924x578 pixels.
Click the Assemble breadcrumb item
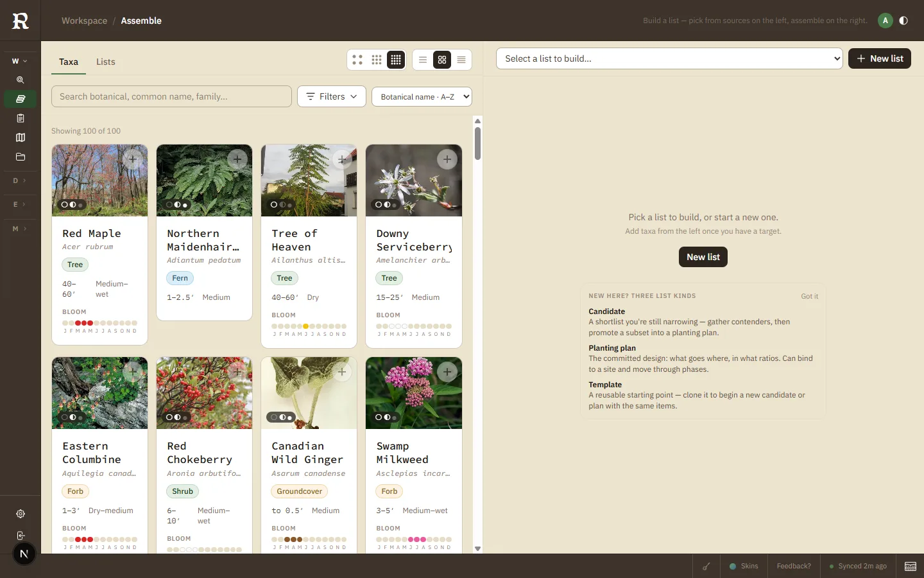[141, 21]
